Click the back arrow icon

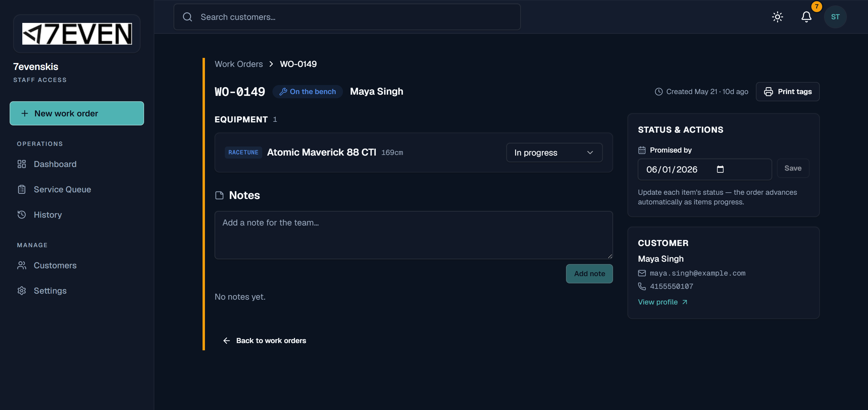pos(226,341)
